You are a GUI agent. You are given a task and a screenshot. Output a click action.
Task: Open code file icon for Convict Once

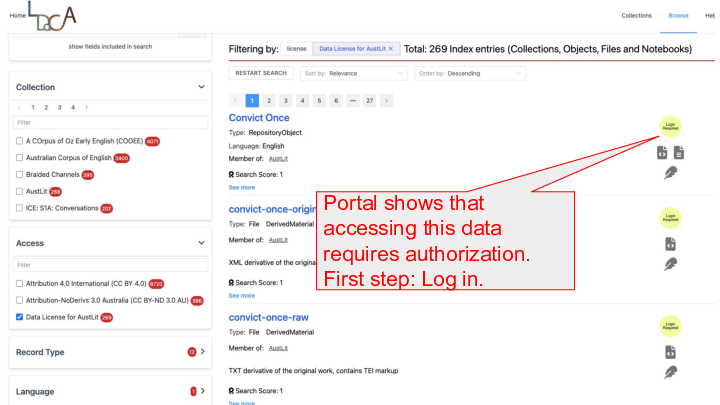662,152
